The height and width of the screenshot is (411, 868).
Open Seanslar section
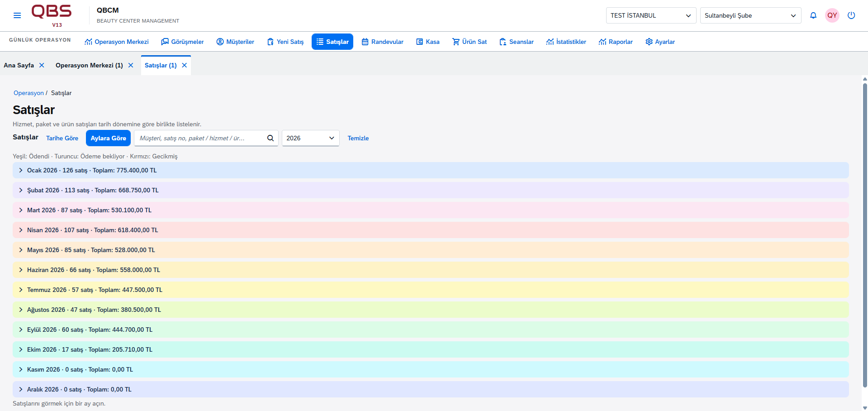[x=517, y=42]
